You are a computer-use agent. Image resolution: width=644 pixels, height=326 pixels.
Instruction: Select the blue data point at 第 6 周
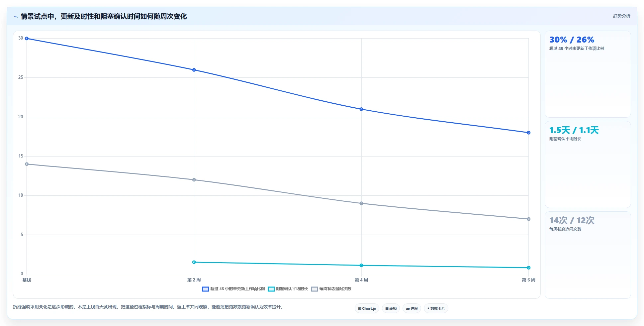click(x=529, y=133)
